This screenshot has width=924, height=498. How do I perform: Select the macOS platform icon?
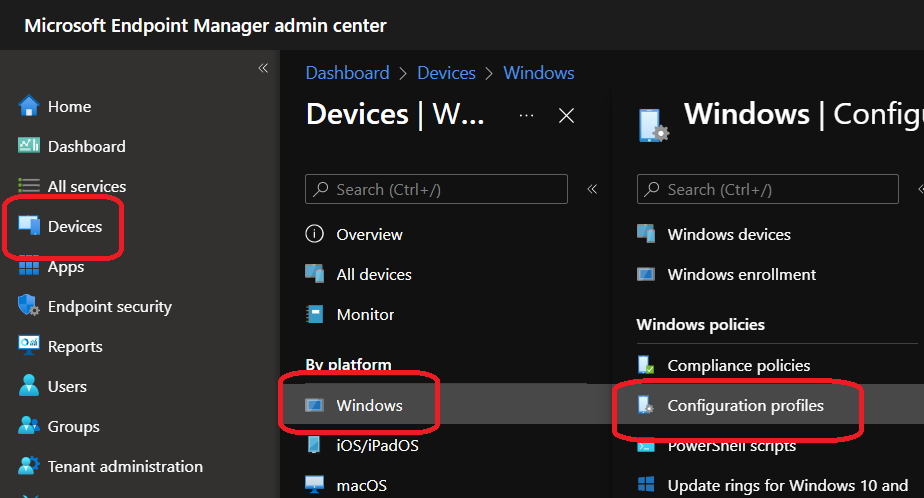click(315, 486)
